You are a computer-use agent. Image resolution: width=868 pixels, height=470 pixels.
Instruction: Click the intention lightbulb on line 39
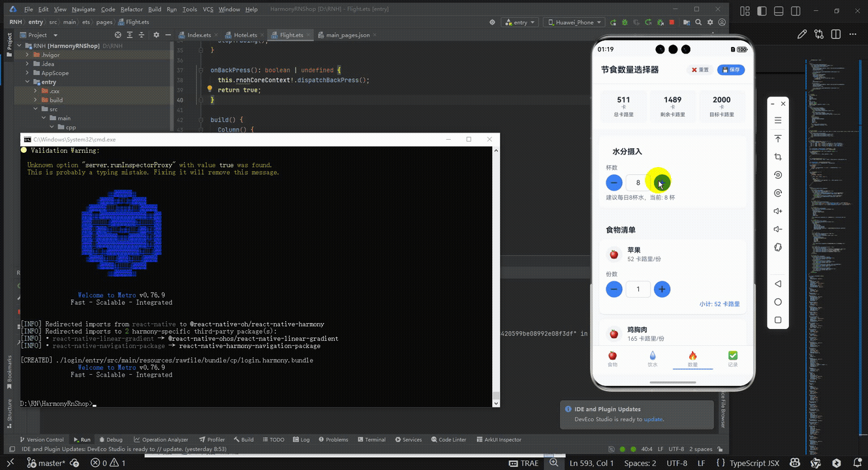coord(210,89)
